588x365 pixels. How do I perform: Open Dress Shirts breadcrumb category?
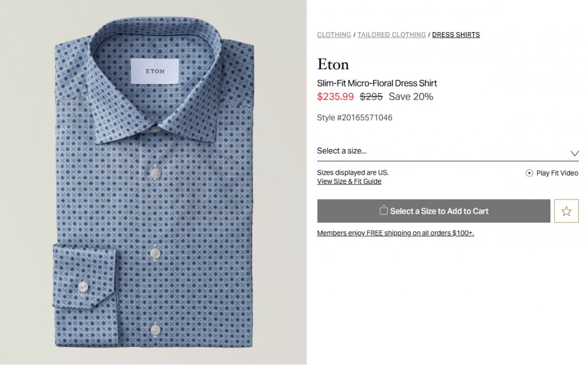456,35
